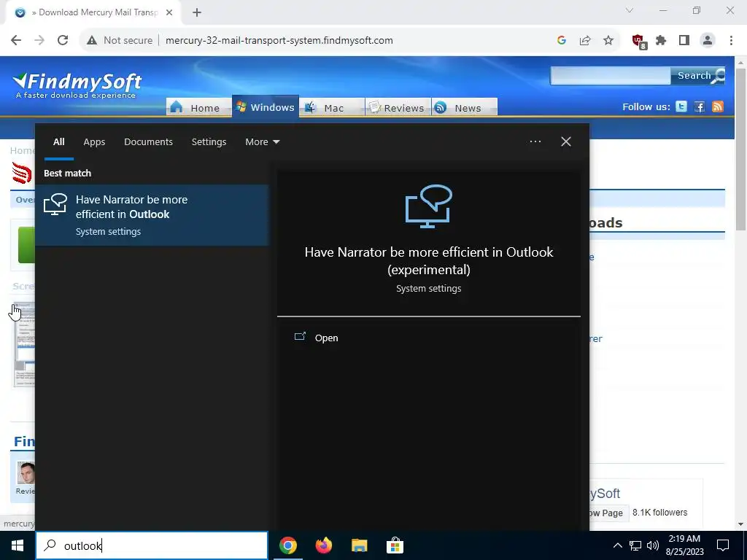Open the search panel options ellipsis

535,141
